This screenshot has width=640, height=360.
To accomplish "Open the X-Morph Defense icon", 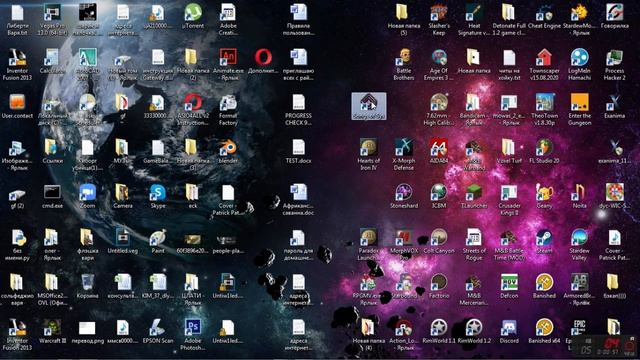I will click(404, 154).
